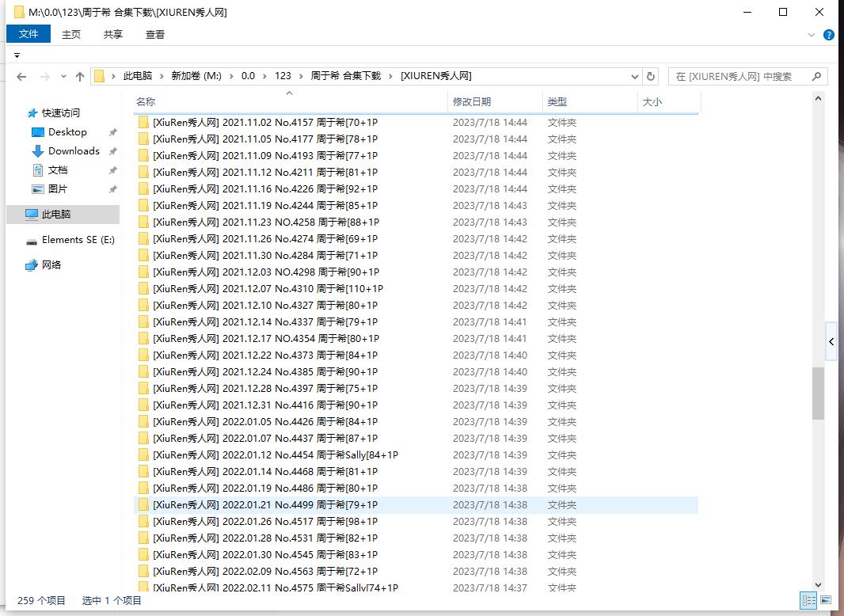Click 此电脑 in the address breadcrumb

138,76
